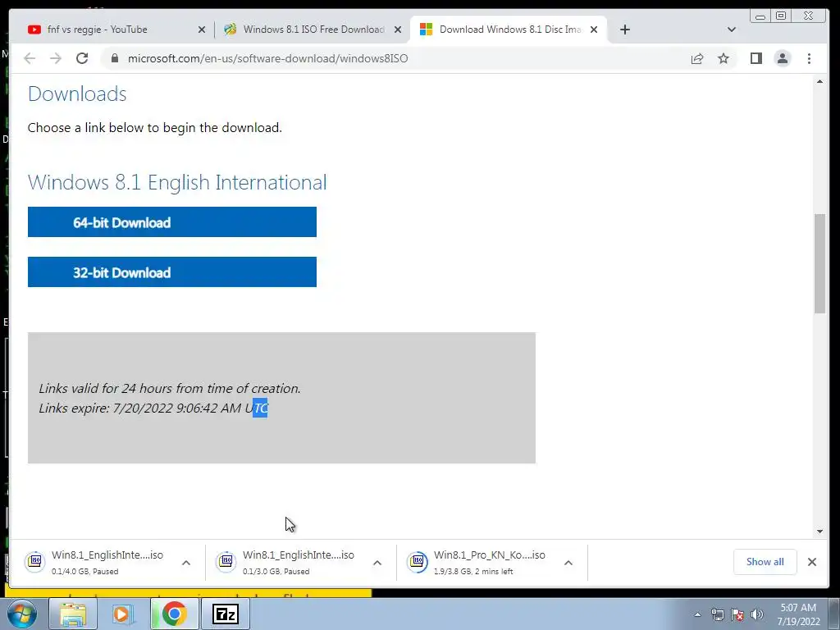Click Links valid for 24 hours text
840x630 pixels.
point(170,388)
